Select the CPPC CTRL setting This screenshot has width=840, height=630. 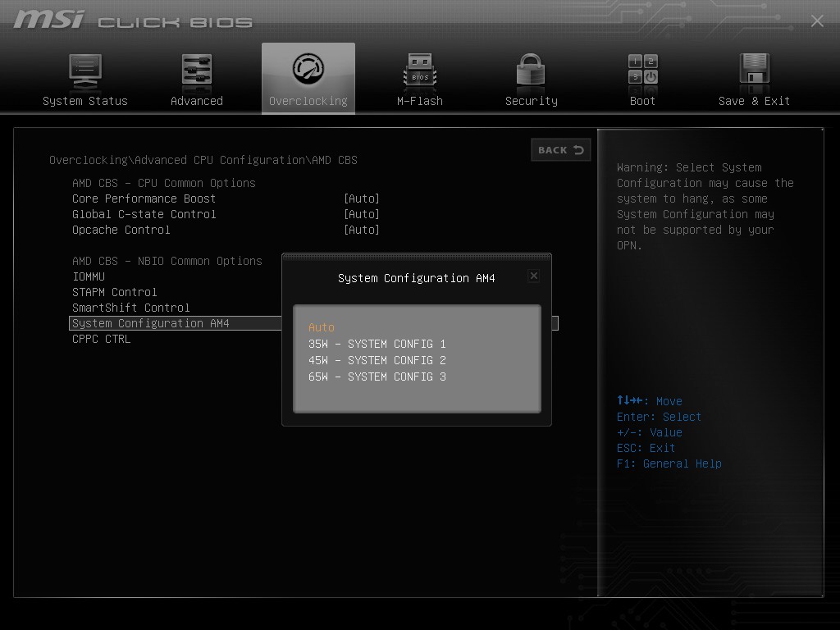coord(101,339)
